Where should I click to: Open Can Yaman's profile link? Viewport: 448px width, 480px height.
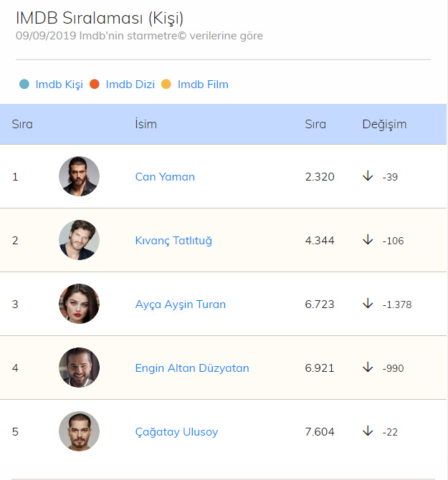165,177
